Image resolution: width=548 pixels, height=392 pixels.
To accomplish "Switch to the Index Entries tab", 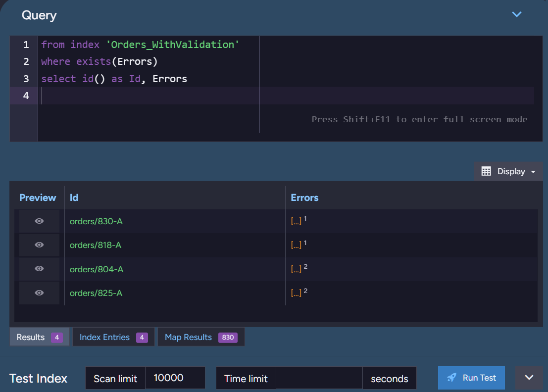I will pos(104,337).
